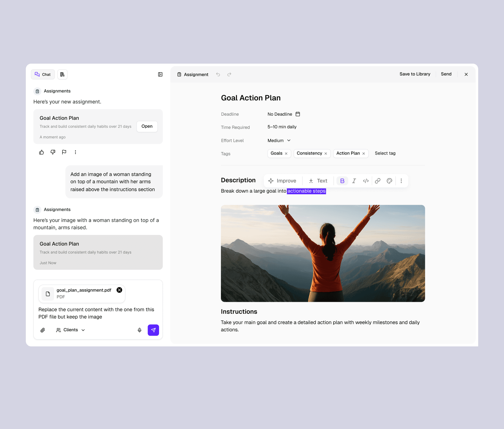504x429 pixels.
Task: Improve the selected text with AI
Action: pyautogui.click(x=282, y=181)
